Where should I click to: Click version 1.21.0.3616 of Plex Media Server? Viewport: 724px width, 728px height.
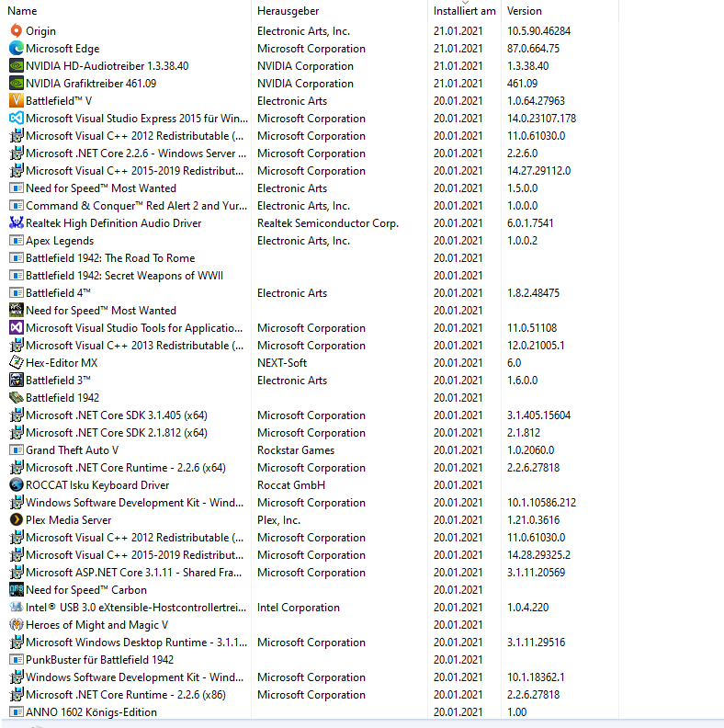(x=533, y=520)
